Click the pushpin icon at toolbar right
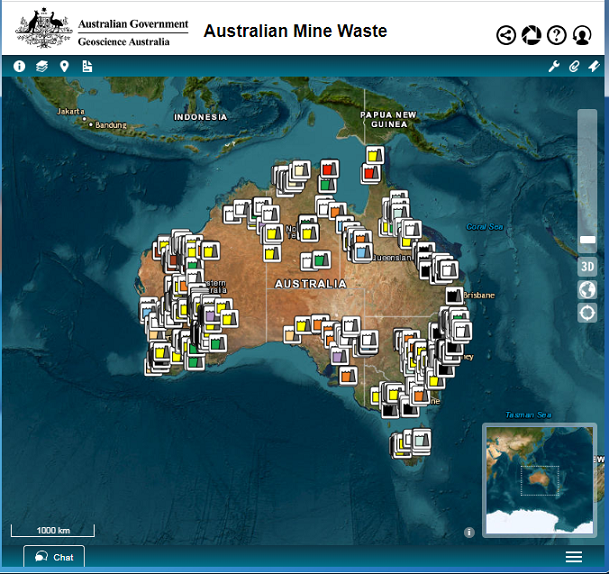609x574 pixels. click(x=594, y=66)
